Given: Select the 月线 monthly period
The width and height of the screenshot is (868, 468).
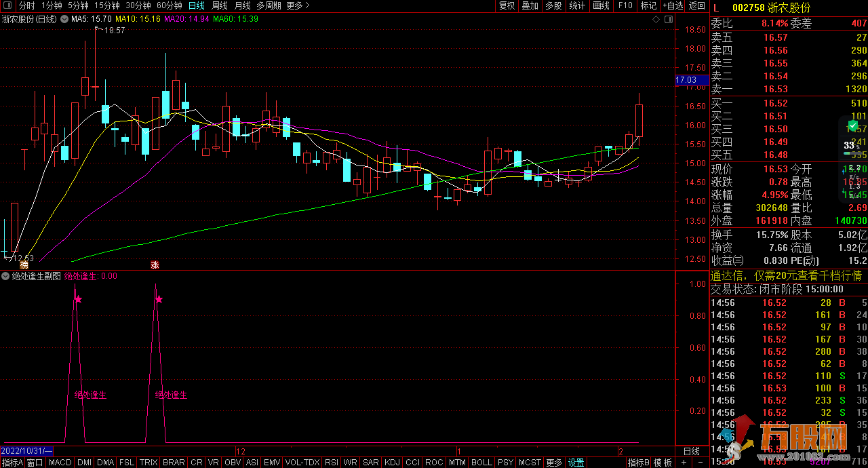Looking at the screenshot, I should tap(243, 5).
